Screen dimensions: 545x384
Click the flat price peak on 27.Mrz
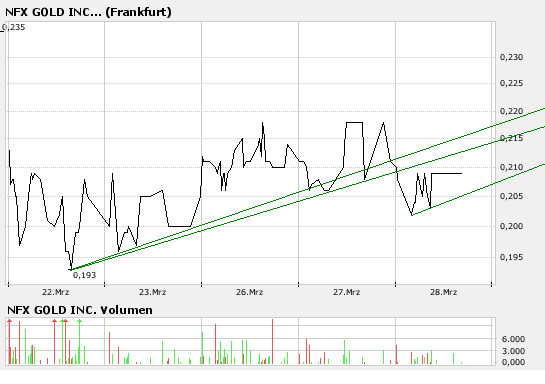point(355,122)
